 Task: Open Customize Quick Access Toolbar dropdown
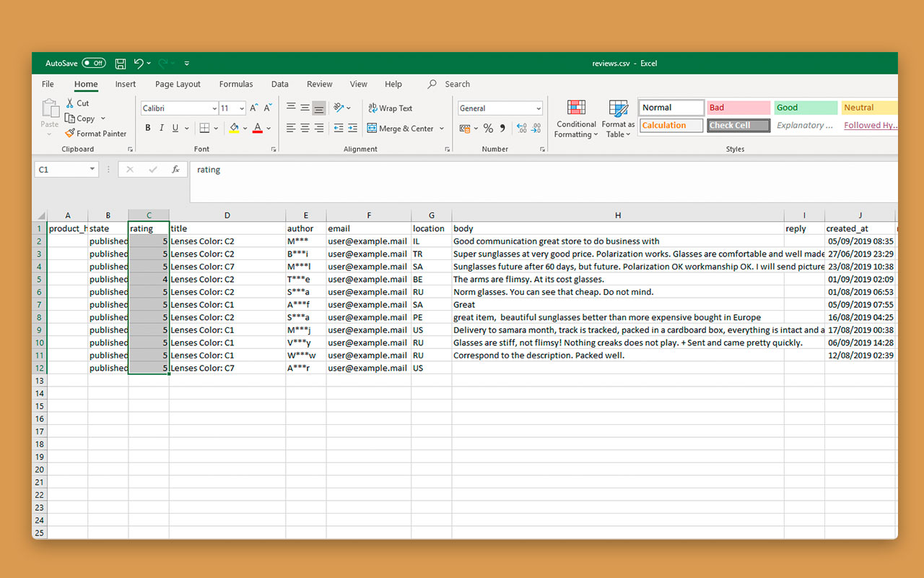point(187,64)
